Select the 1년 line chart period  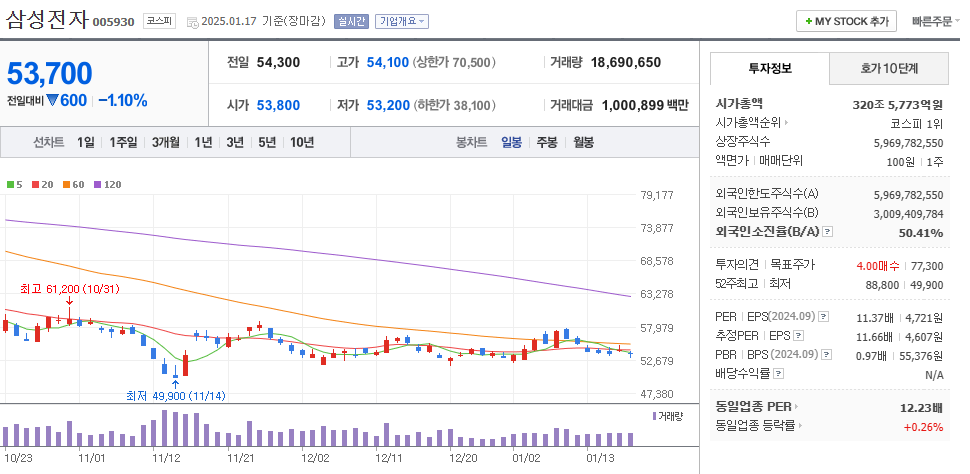(x=202, y=142)
